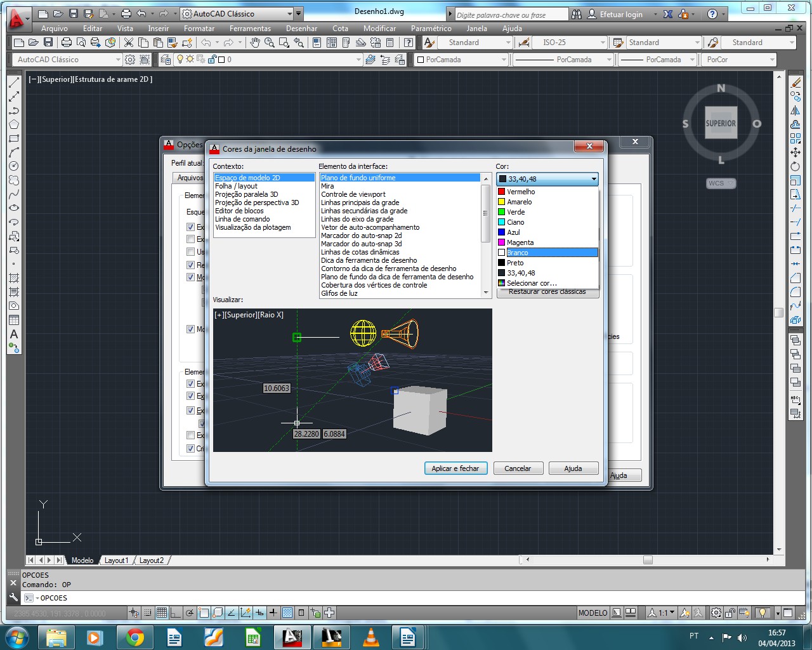Open the color control PorCamada dropdown

[x=461, y=60]
